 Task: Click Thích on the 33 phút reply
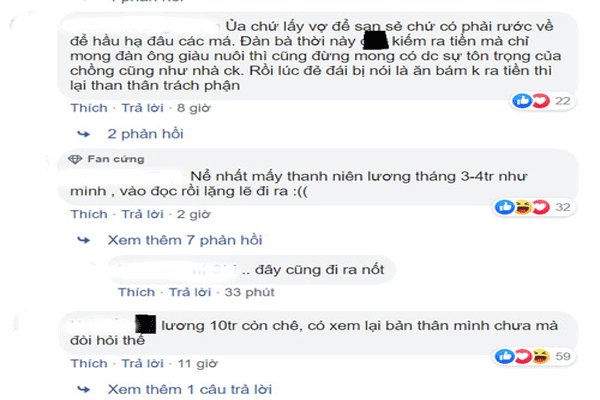(x=137, y=292)
